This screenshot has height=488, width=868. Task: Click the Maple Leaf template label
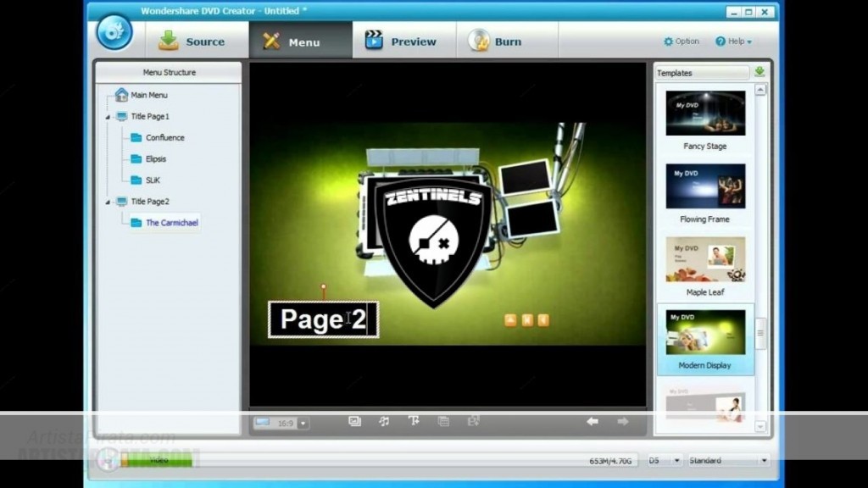704,292
